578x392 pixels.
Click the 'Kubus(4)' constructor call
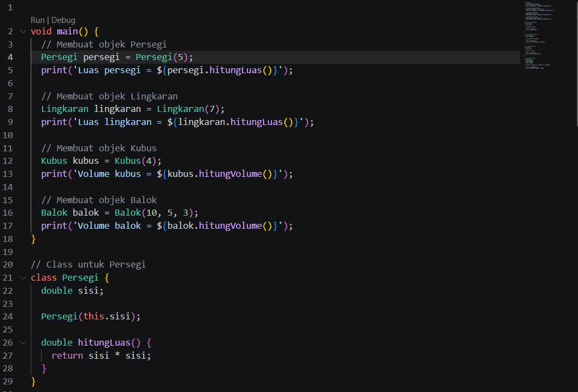(135, 161)
